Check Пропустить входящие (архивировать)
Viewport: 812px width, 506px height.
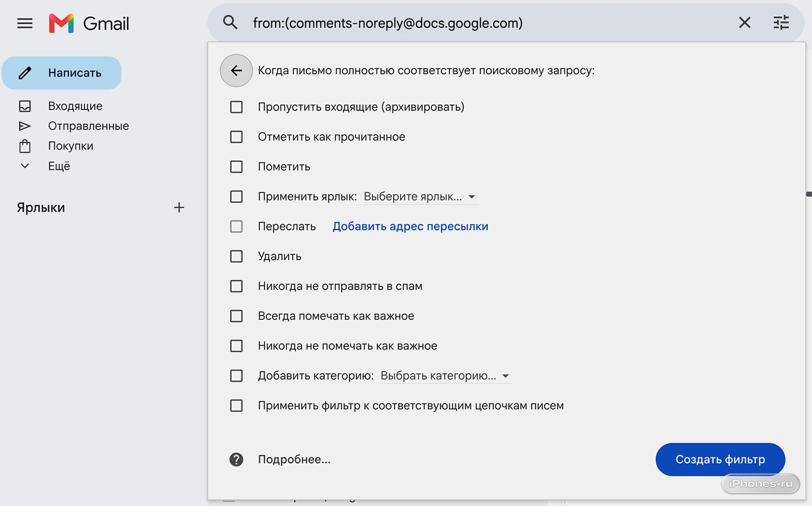click(x=237, y=107)
